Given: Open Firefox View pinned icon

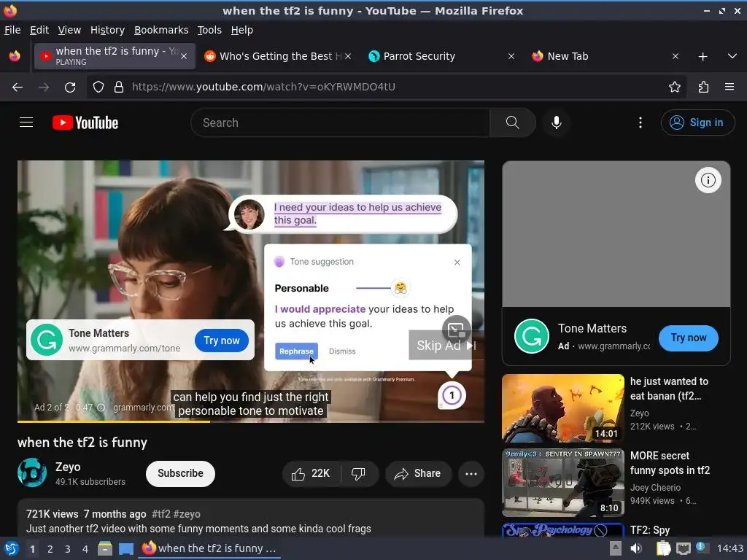Looking at the screenshot, I should (15, 56).
